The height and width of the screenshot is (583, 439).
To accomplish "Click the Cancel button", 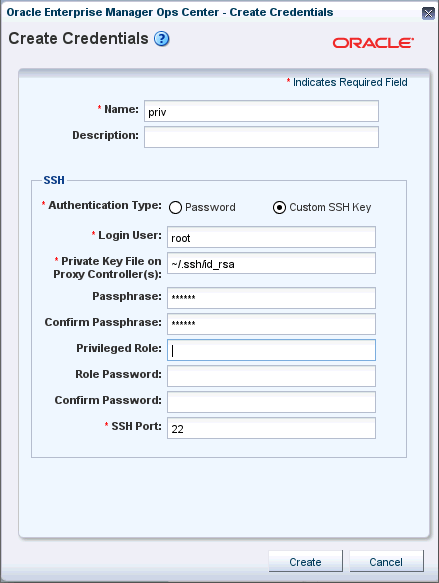I will pyautogui.click(x=386, y=561).
